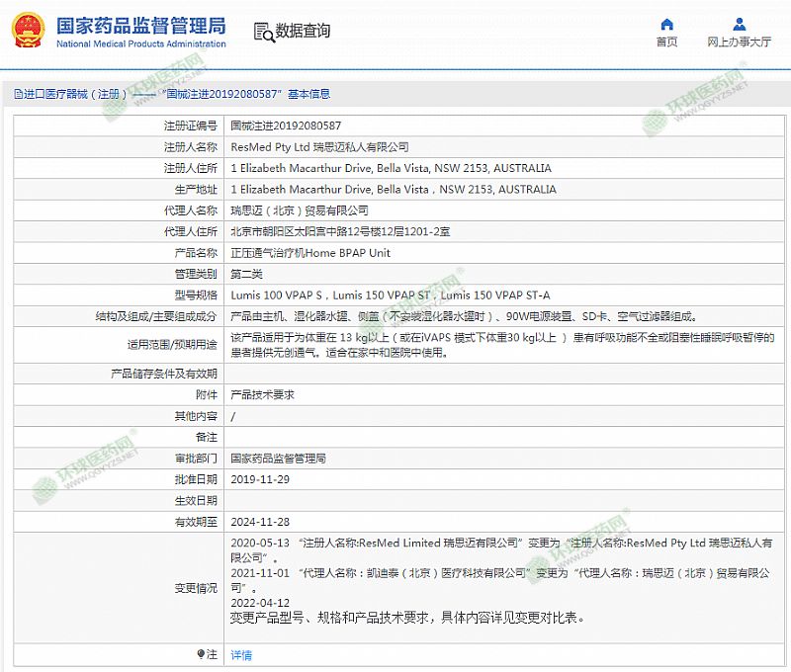Open the 数据查询 menu label
Viewport: 791px width, 672px height.
coord(303,32)
